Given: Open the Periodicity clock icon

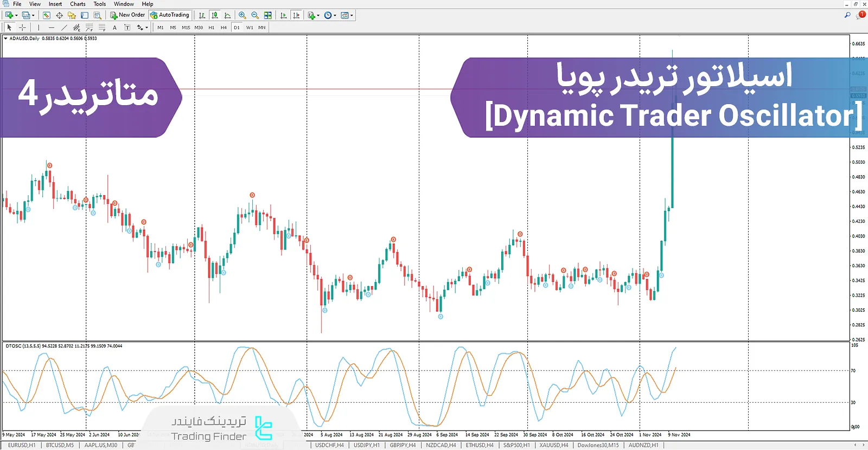Looking at the screenshot, I should [x=328, y=15].
